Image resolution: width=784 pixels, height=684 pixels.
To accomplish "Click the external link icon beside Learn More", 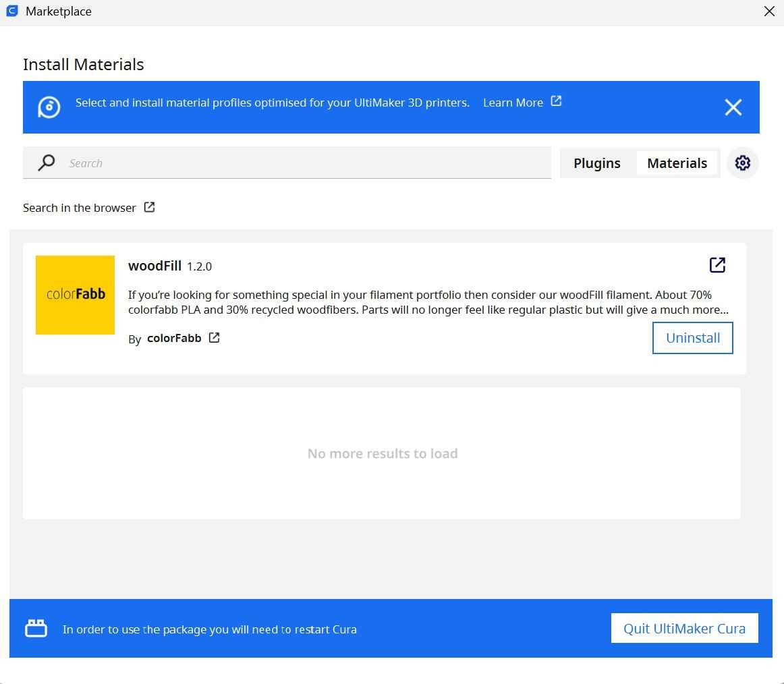I will coord(556,101).
